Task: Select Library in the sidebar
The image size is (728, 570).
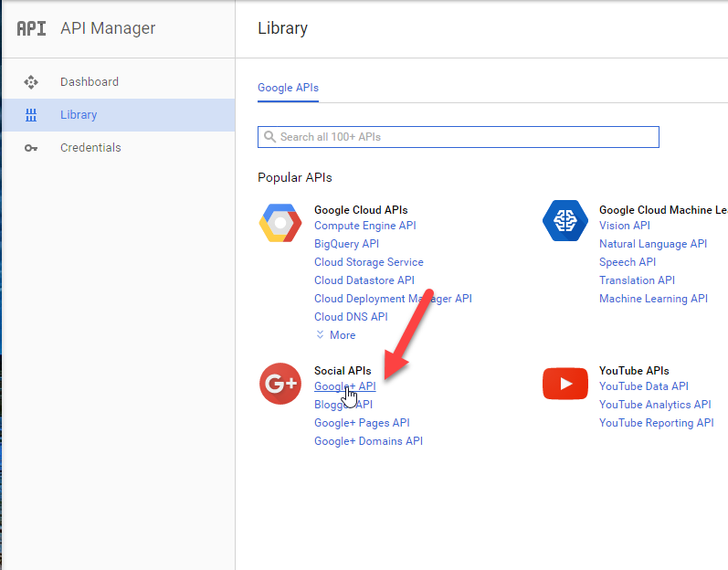Action: [x=119, y=115]
